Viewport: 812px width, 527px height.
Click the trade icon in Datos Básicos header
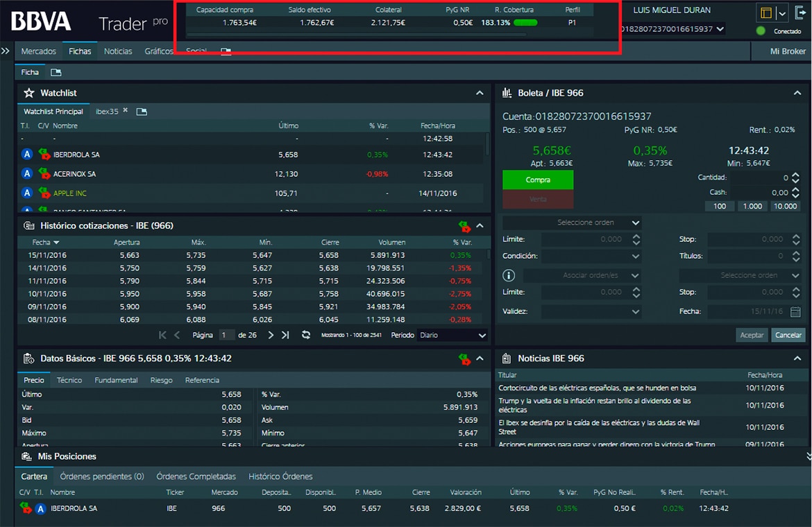coord(464,358)
